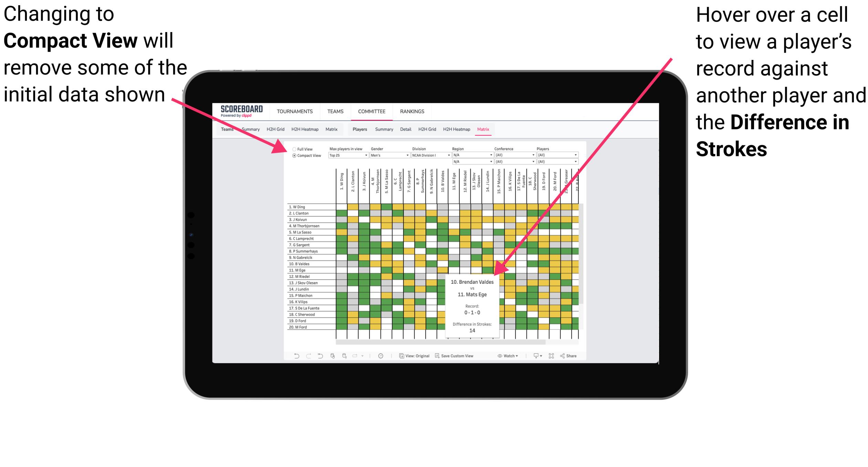The width and height of the screenshot is (868, 467).
Task: Select Top 25 from Max players dropdown
Action: click(347, 156)
